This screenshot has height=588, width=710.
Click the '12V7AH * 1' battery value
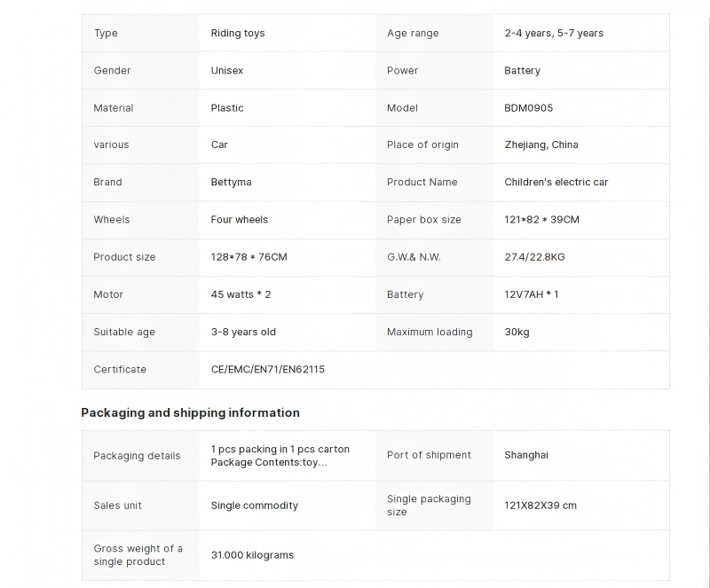coord(532,294)
